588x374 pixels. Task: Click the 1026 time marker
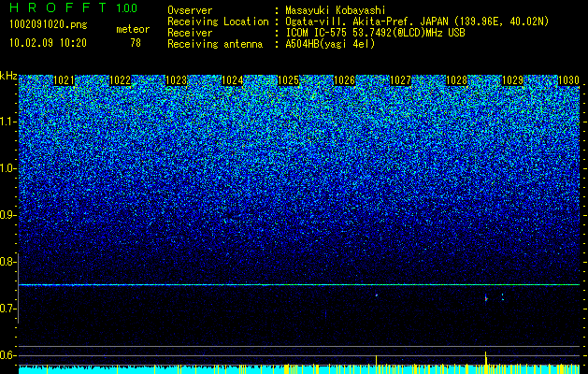point(344,80)
